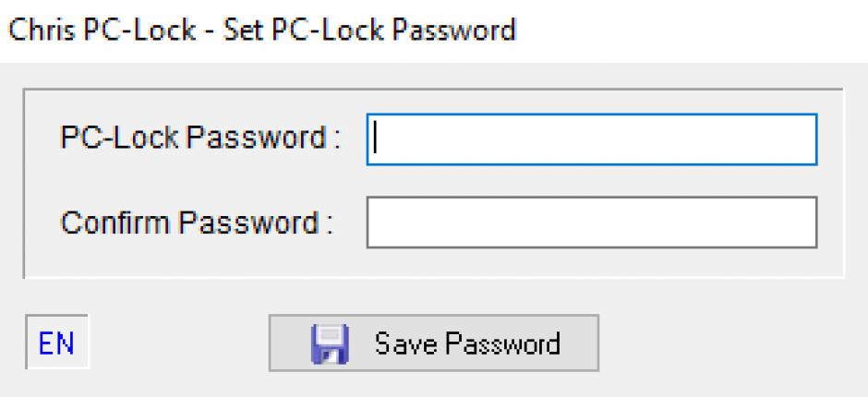Click the blue diskette icon on Save button

tap(330, 343)
